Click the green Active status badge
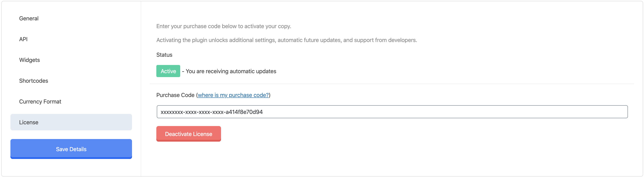 (x=168, y=71)
